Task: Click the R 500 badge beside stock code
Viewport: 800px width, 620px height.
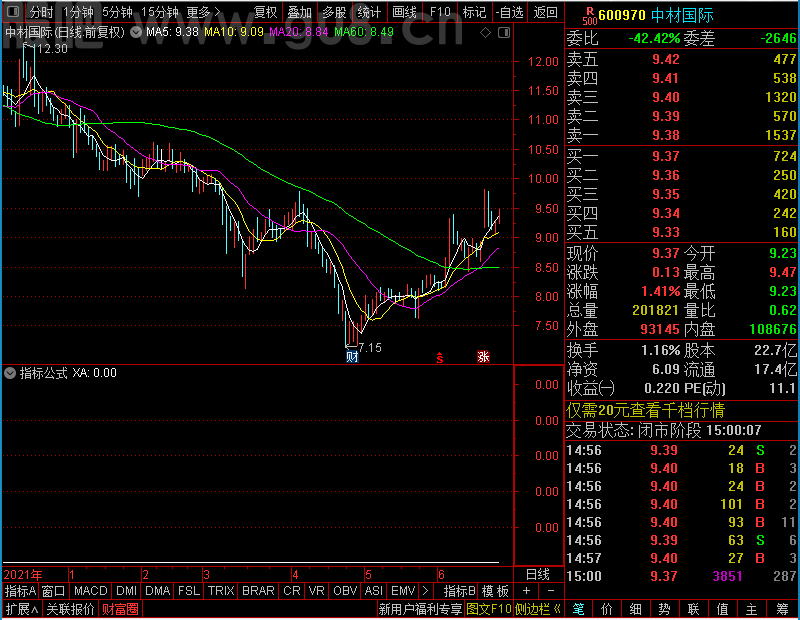Action: click(x=590, y=16)
